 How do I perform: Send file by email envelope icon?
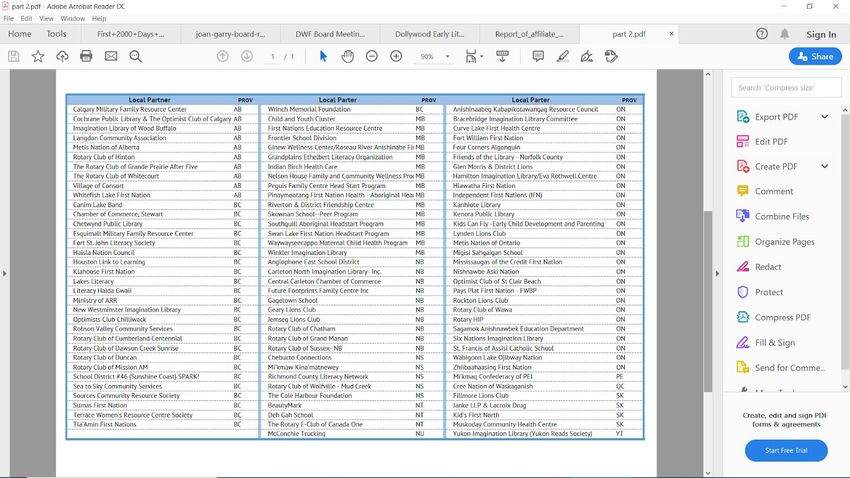click(111, 57)
